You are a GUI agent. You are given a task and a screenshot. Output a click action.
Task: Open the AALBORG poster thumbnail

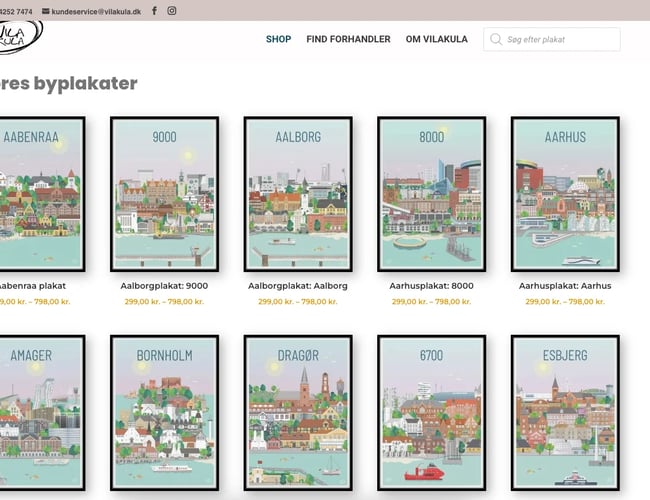tap(298, 194)
